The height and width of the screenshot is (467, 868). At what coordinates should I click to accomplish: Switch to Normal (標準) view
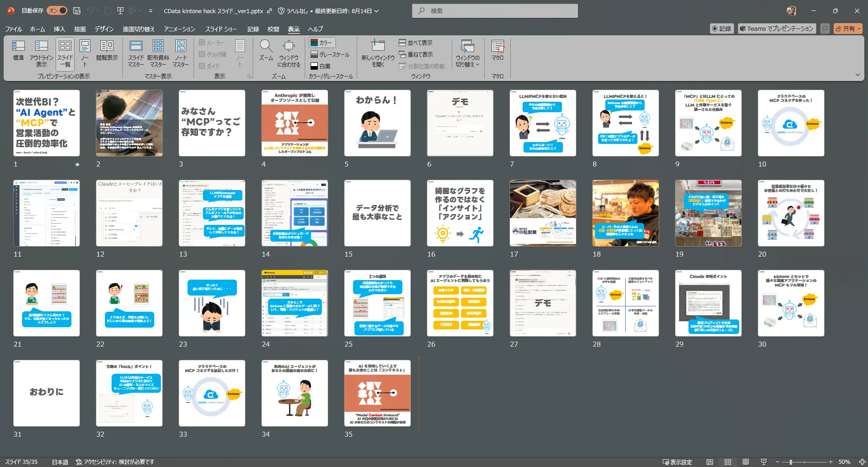[x=18, y=51]
